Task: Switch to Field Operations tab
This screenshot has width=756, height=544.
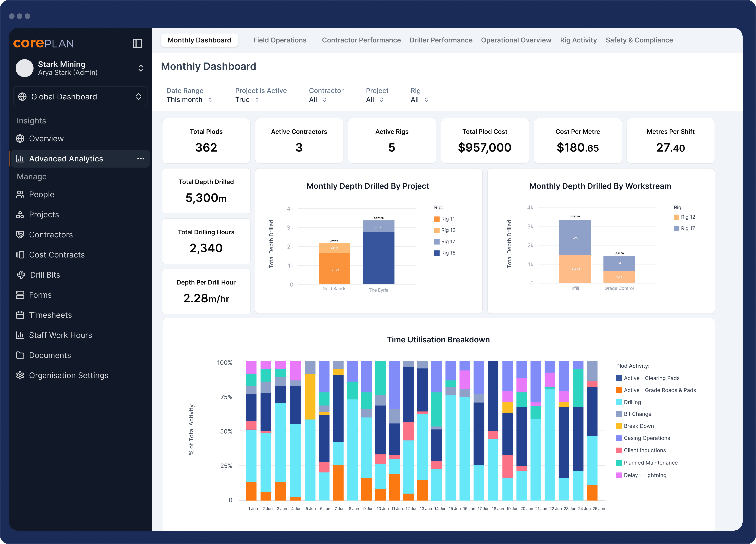Action: pos(279,40)
